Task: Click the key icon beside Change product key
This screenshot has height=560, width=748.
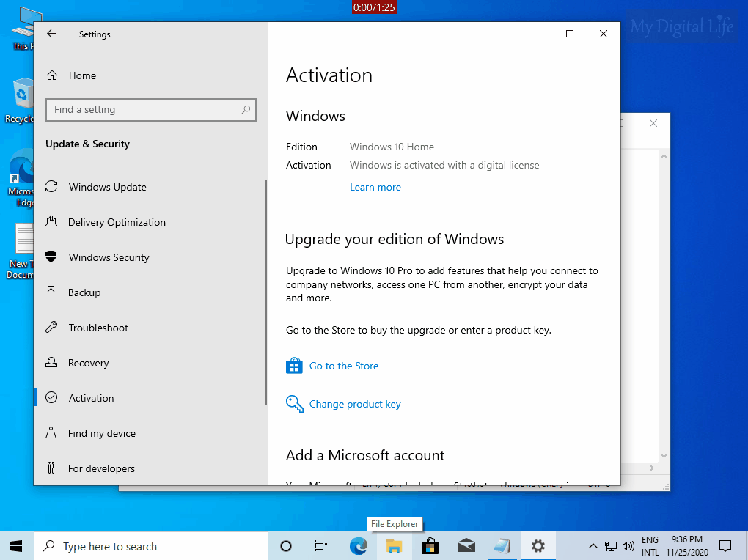Action: [294, 404]
